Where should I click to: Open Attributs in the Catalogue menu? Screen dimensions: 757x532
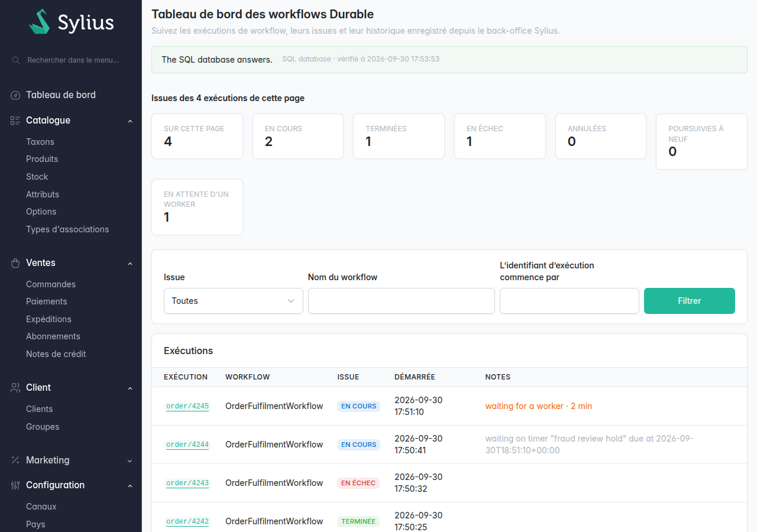(x=43, y=194)
